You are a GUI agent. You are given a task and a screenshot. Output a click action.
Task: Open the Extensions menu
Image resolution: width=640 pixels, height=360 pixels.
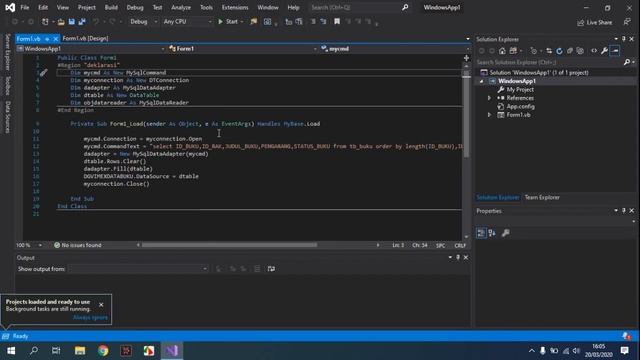(x=235, y=7)
